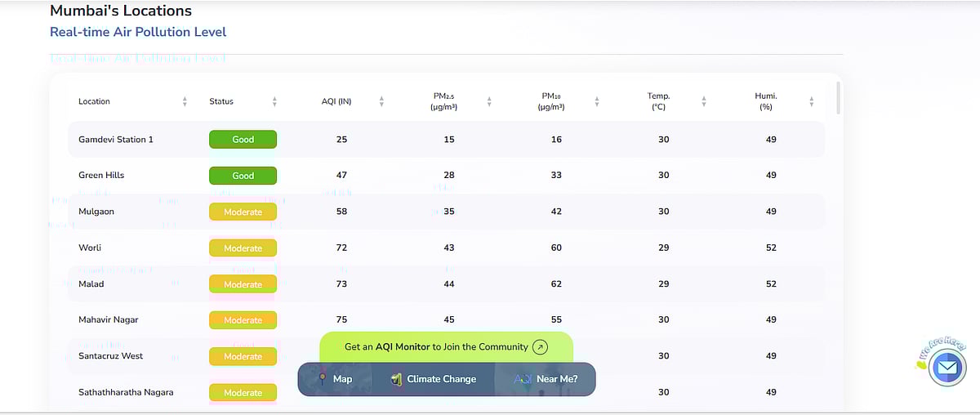Sort by Temperature column arrows
The image size is (980, 415).
(704, 101)
